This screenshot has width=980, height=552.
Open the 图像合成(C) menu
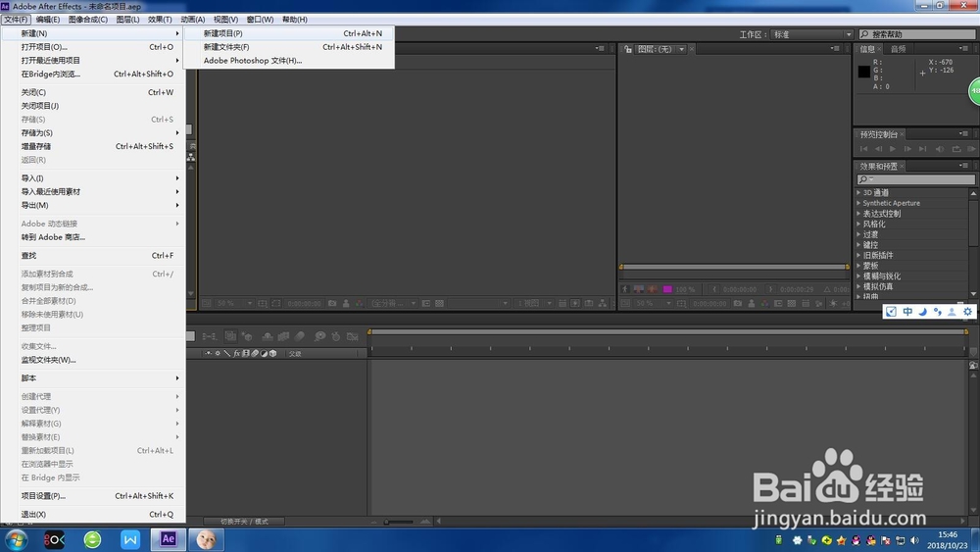click(88, 20)
